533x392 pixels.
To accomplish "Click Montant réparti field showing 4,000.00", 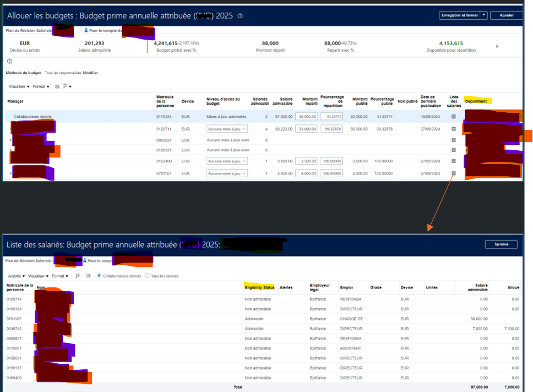I will point(307,173).
